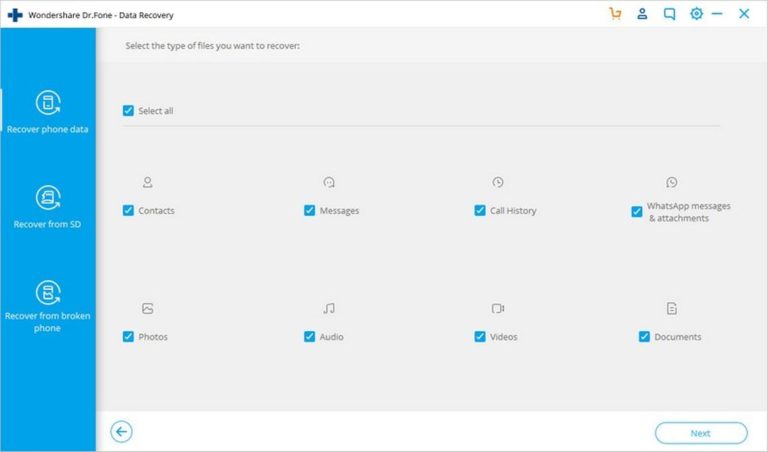Viewport: 768px width, 452px height.
Task: Uncheck the Contacts checkbox
Action: [x=128, y=211]
